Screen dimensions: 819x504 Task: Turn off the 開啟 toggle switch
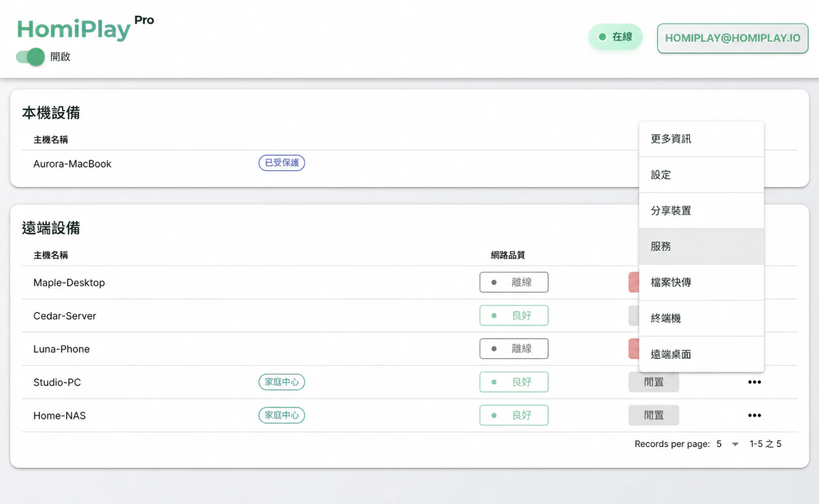coord(30,57)
